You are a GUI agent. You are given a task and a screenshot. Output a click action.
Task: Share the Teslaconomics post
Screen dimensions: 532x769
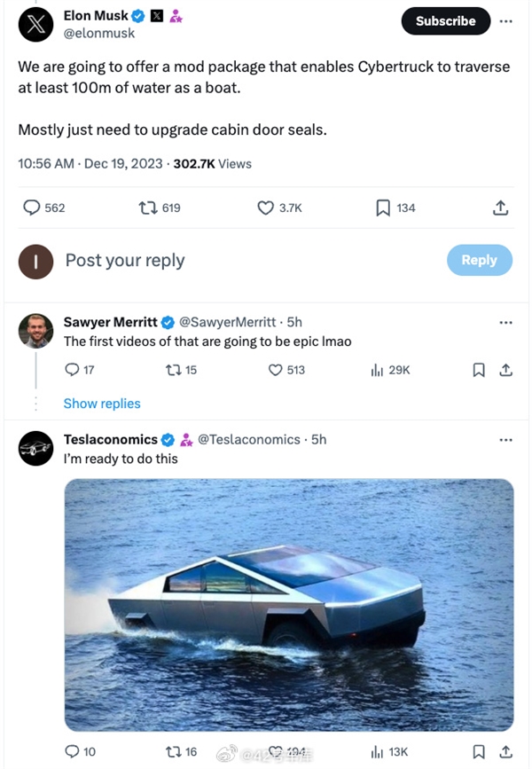505,751
